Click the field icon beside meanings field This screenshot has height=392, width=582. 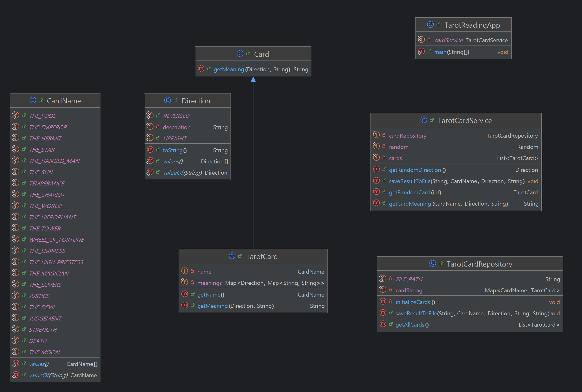pyautogui.click(x=184, y=282)
